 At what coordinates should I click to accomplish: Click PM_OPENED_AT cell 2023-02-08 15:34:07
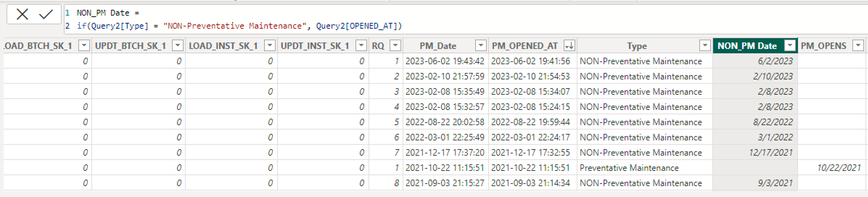tap(533, 92)
